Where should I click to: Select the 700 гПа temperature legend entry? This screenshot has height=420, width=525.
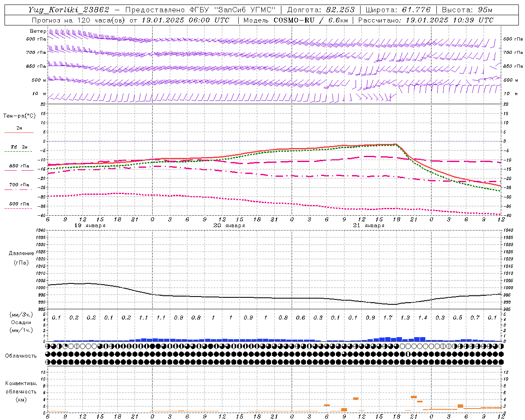(x=19, y=185)
